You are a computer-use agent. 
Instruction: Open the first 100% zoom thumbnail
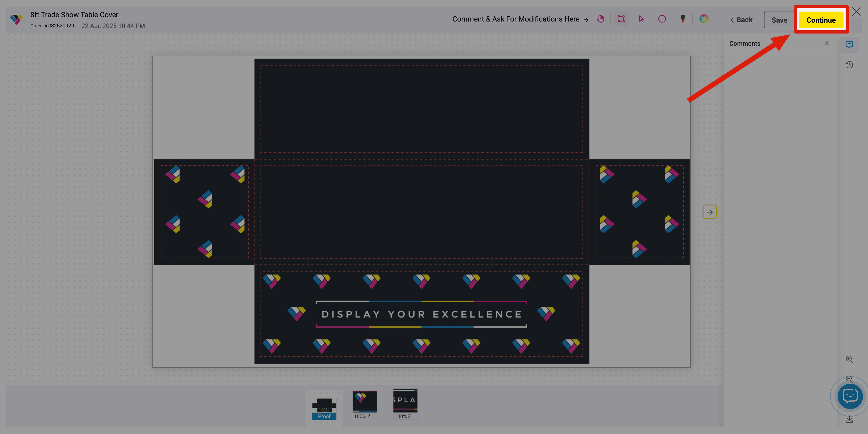tap(365, 404)
